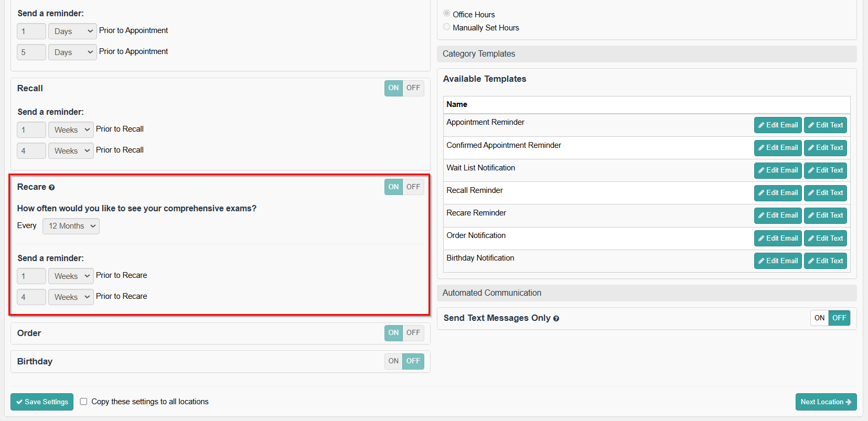Go to Next Location
The image size is (868, 421).
tap(826, 402)
